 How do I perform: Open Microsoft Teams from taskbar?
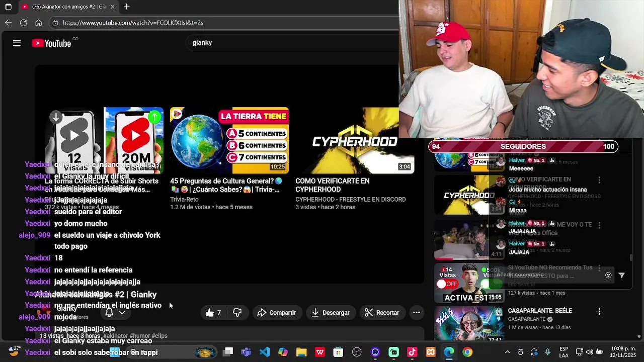pos(246,352)
